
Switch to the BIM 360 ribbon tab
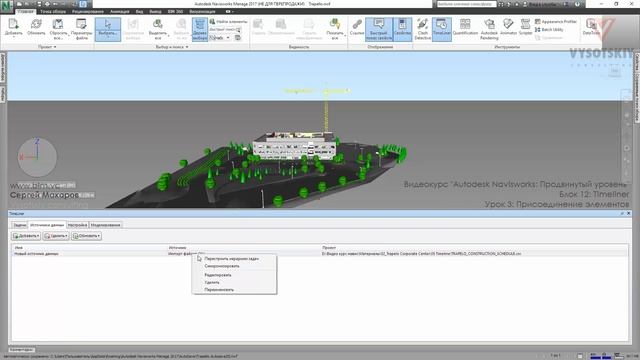(x=175, y=11)
